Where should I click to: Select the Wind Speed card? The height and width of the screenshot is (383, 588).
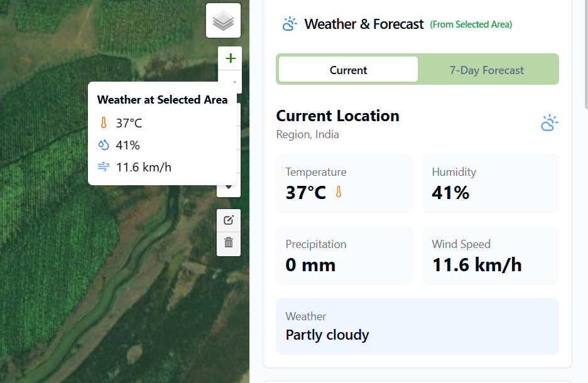coord(490,256)
